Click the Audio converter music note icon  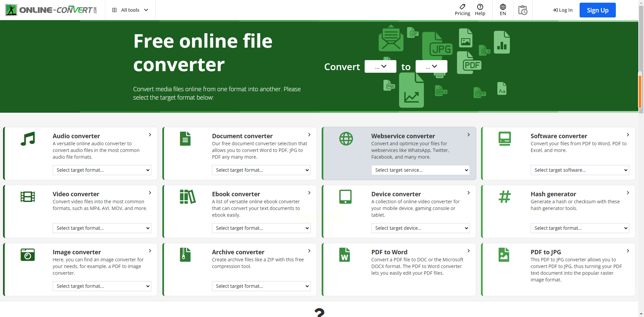tap(28, 139)
